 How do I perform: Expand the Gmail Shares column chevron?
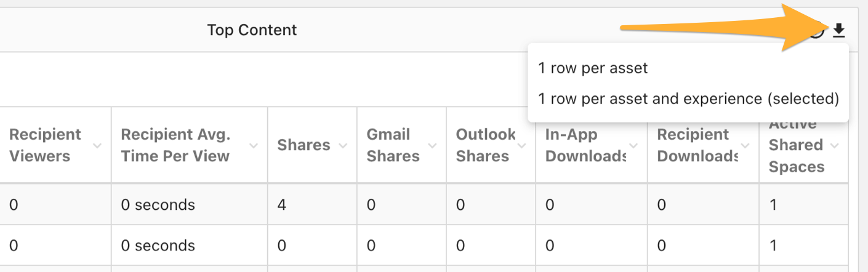(432, 145)
